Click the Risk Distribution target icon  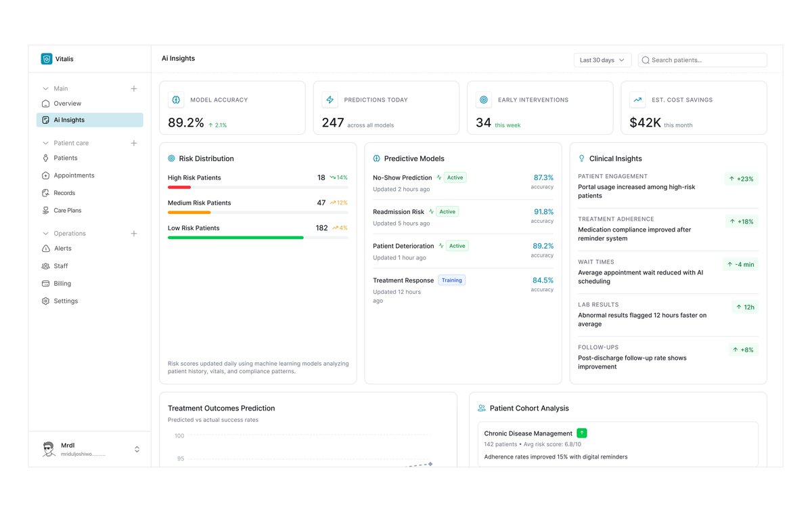172,158
